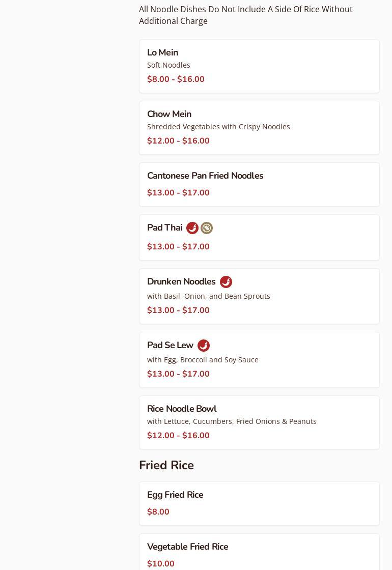This screenshot has height=570, width=392.
Task: Click the Chow Mein crispy noodles description
Action: [x=218, y=127]
